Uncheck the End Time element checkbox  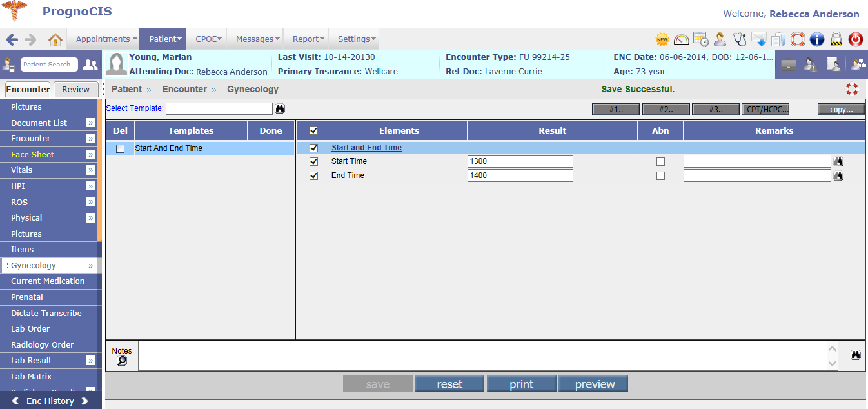point(314,175)
